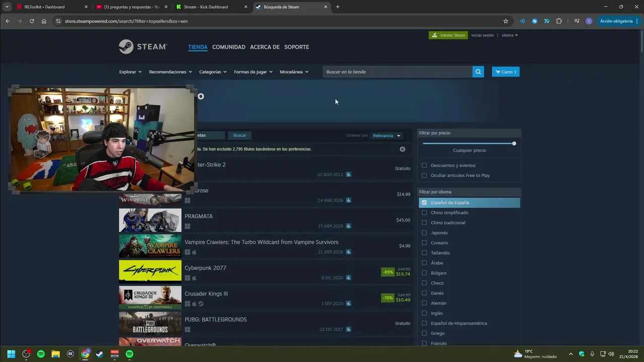Screen dimensions: 644x362
Task: Open the ACERCA DE page
Action: point(265,47)
